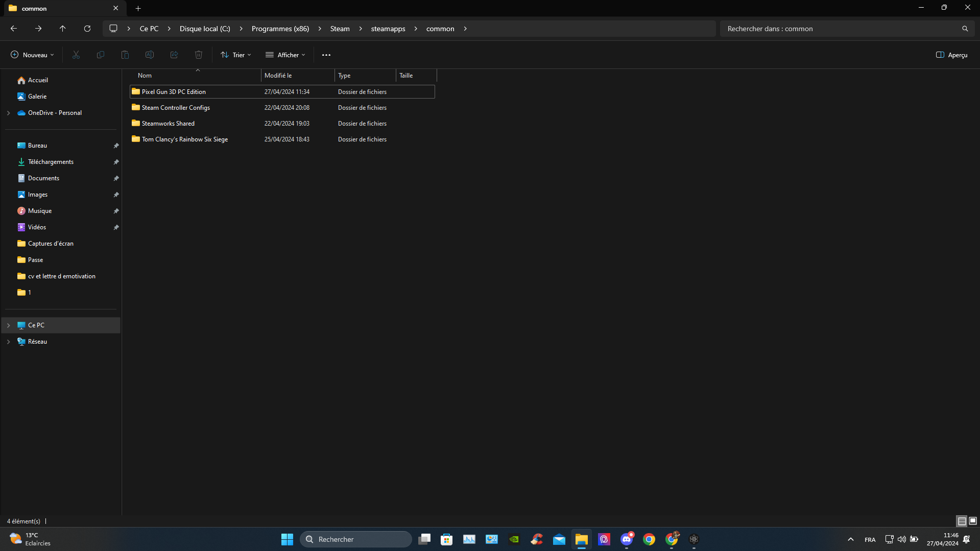The width and height of the screenshot is (980, 551).
Task: Click Programmes (x86) in the address bar
Action: pyautogui.click(x=280, y=29)
